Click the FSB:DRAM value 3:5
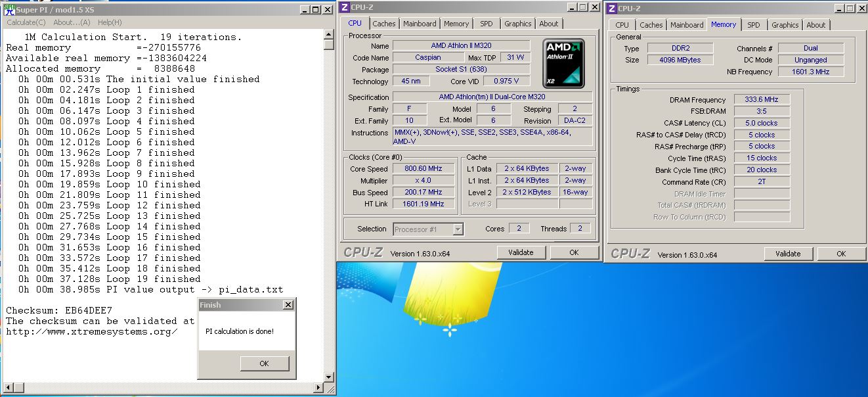The height and width of the screenshot is (397, 868). click(x=762, y=111)
